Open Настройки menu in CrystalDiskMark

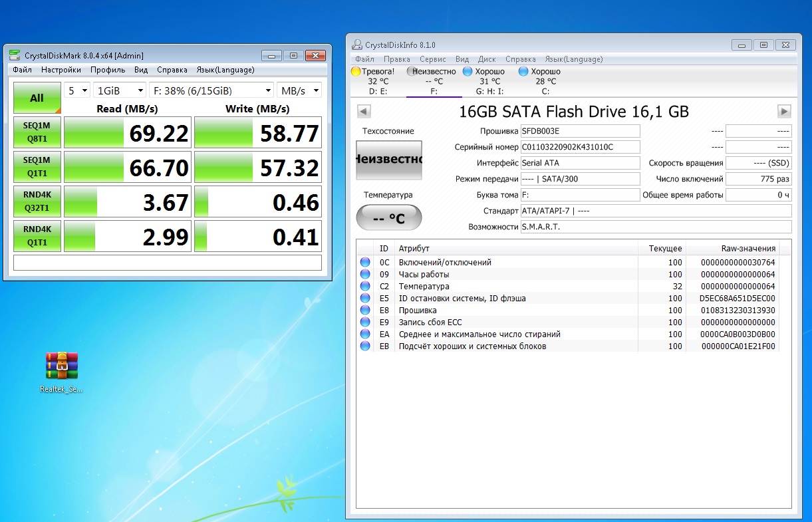point(61,70)
